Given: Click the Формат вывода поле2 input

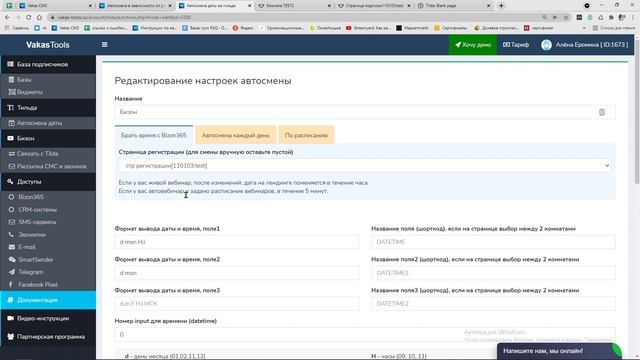Looking at the screenshot, I should (x=237, y=273).
